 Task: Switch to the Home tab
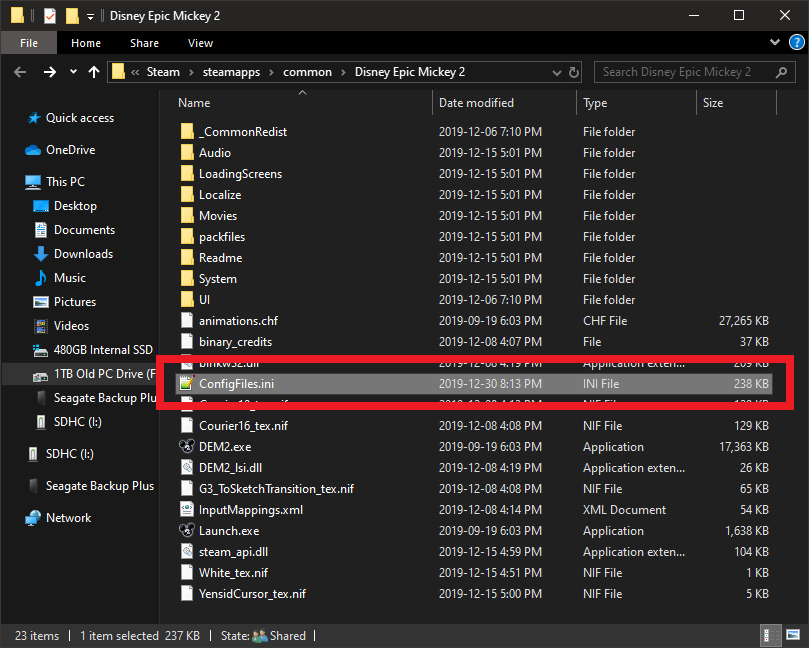click(x=86, y=43)
